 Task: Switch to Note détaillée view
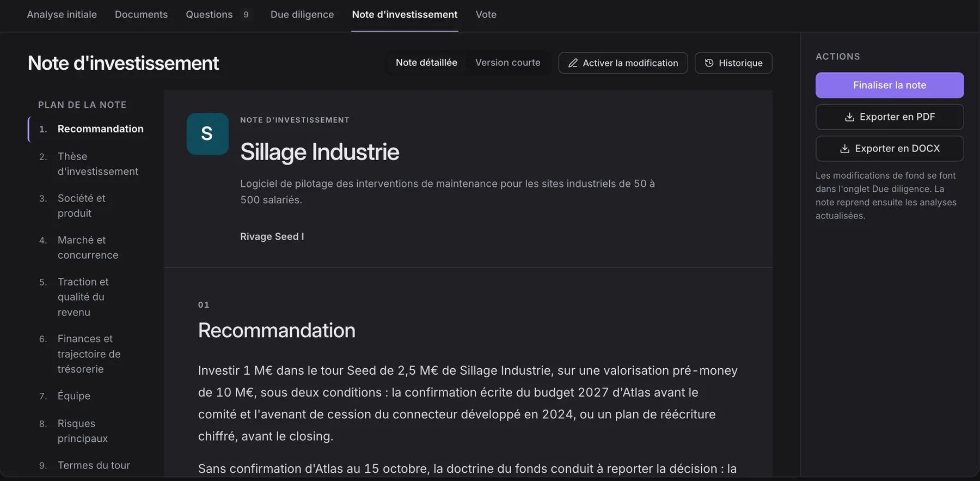pos(426,63)
